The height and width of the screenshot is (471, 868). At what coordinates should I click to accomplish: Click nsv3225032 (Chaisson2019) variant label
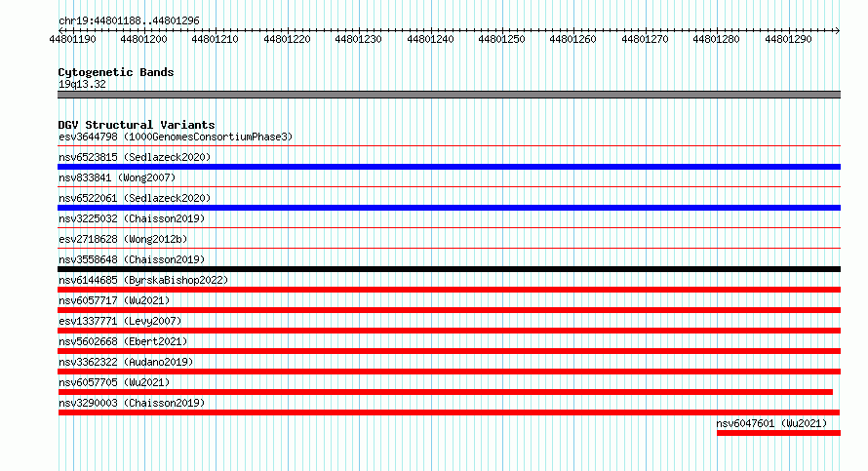click(132, 218)
